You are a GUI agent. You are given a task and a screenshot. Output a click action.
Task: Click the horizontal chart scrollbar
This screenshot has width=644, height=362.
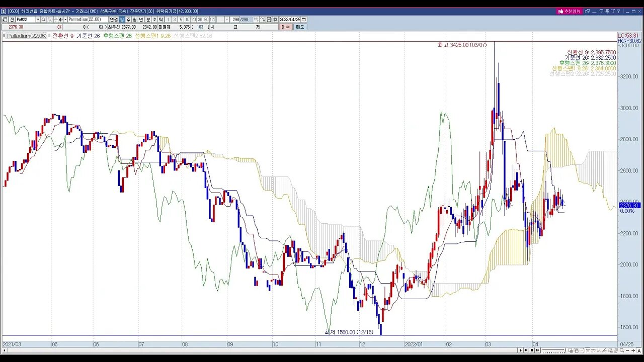[x=261, y=350]
